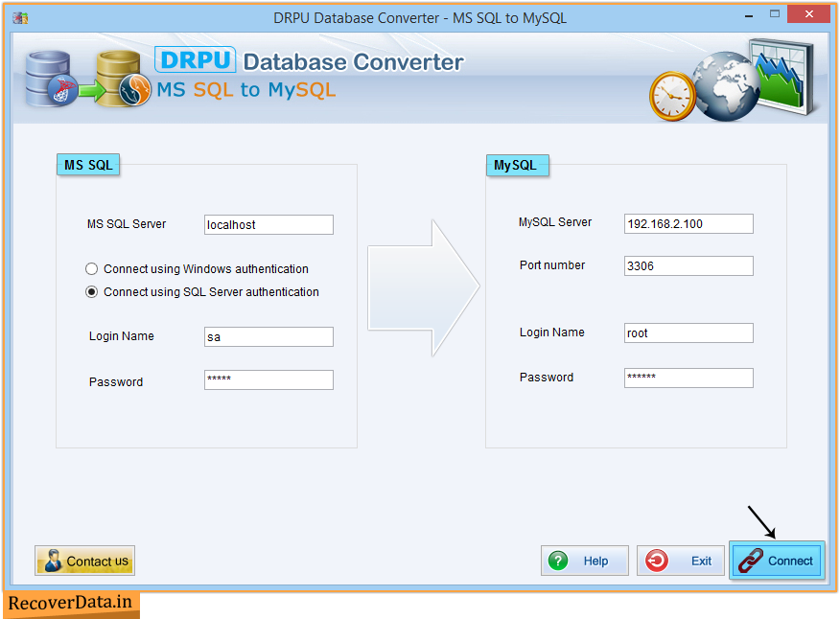Maximize the Database Converter window
Viewport: 840px width, 619px height.
pyautogui.click(x=775, y=14)
